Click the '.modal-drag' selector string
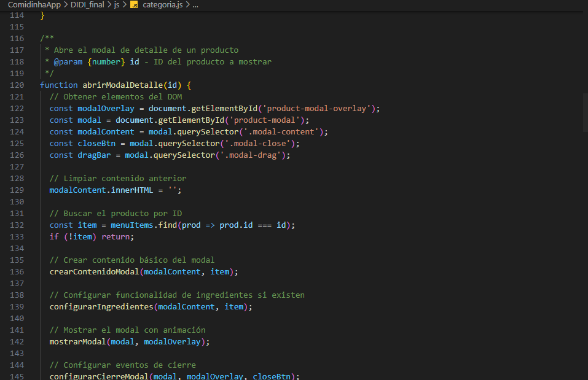Viewport: 588px width, 380px height. (253, 155)
